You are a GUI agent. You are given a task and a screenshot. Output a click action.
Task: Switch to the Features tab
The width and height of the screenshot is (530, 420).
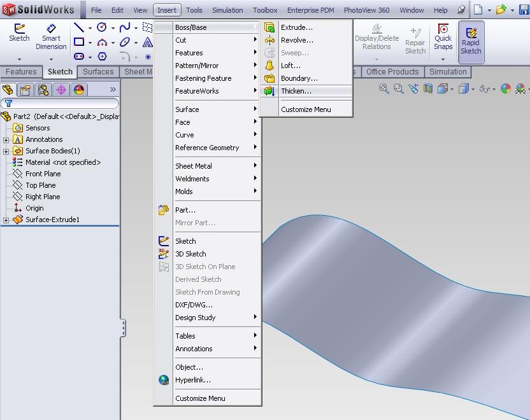point(21,71)
